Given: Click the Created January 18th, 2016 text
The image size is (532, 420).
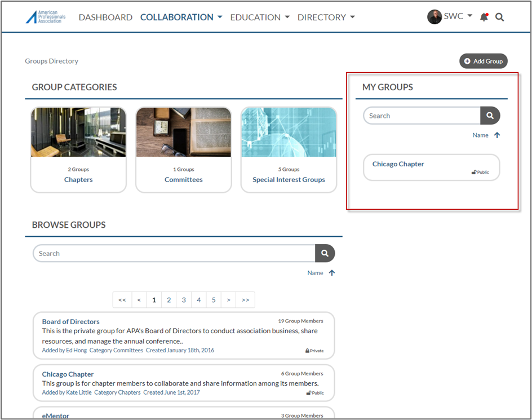Looking at the screenshot, I should click(x=180, y=350).
